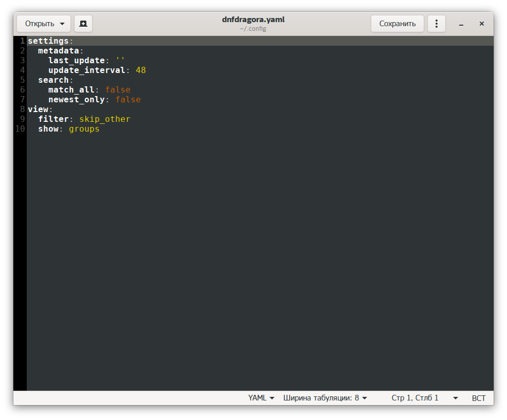Minimize the gedit window

[x=461, y=24]
